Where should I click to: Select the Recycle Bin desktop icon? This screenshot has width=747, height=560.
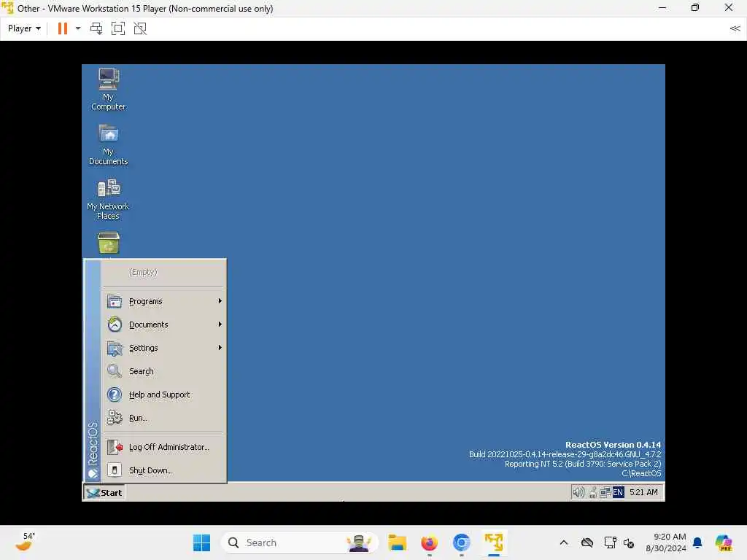(108, 244)
